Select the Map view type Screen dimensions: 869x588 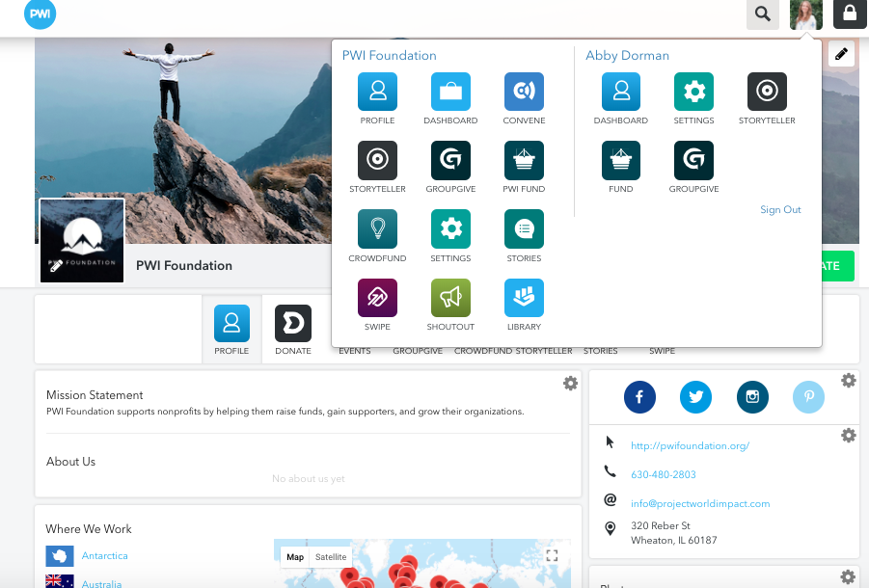[295, 557]
